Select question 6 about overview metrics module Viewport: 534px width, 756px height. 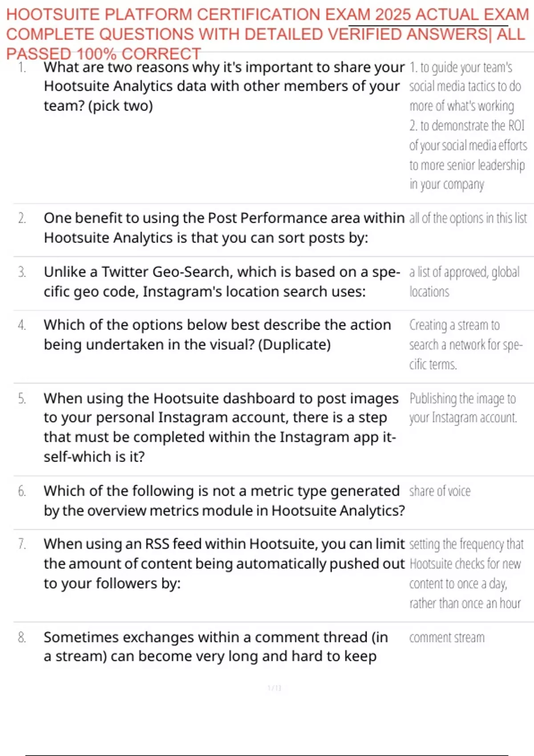click(224, 501)
